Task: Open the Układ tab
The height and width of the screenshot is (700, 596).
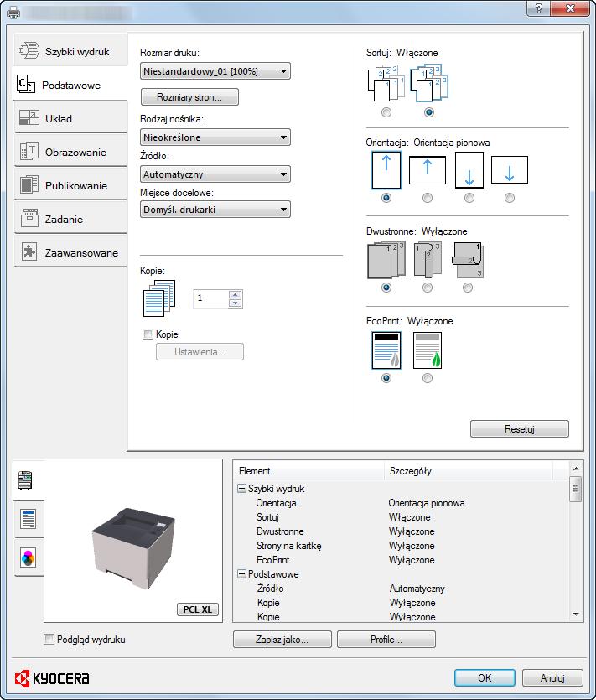Action: [x=71, y=118]
